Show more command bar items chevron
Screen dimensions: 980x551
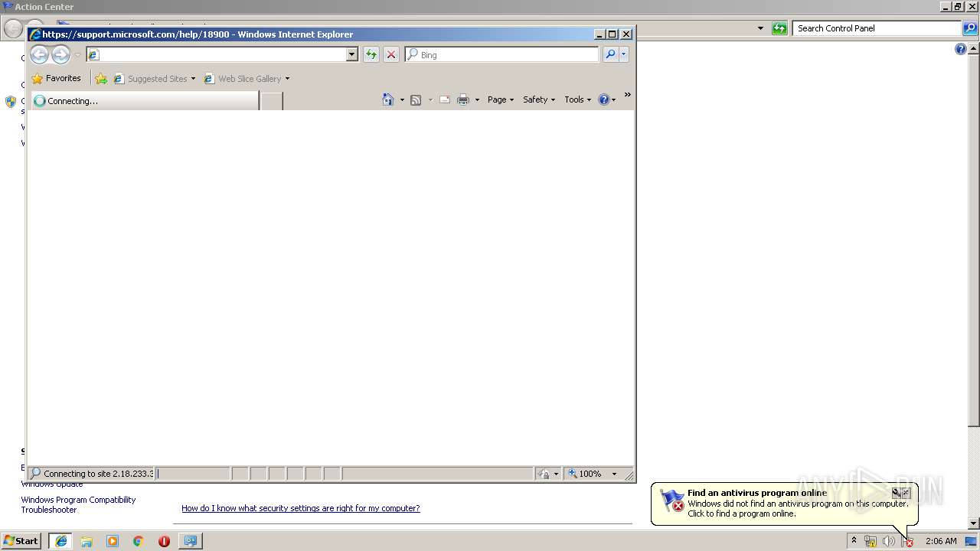(x=627, y=95)
